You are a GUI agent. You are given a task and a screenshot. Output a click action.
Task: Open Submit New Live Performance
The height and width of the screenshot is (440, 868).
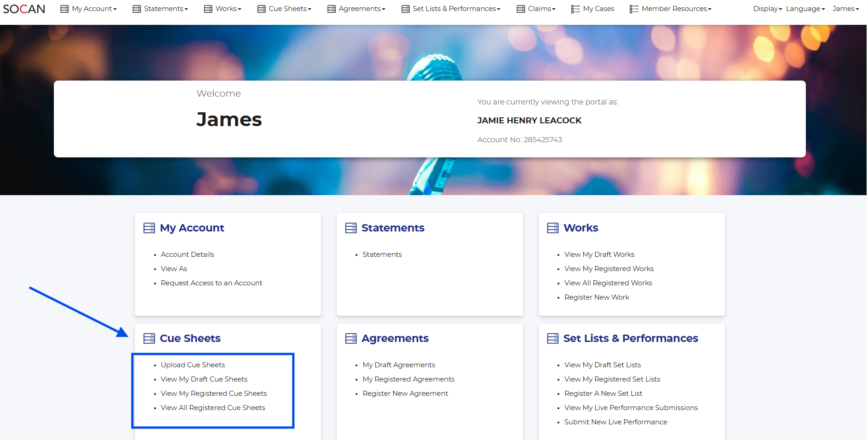[615, 422]
